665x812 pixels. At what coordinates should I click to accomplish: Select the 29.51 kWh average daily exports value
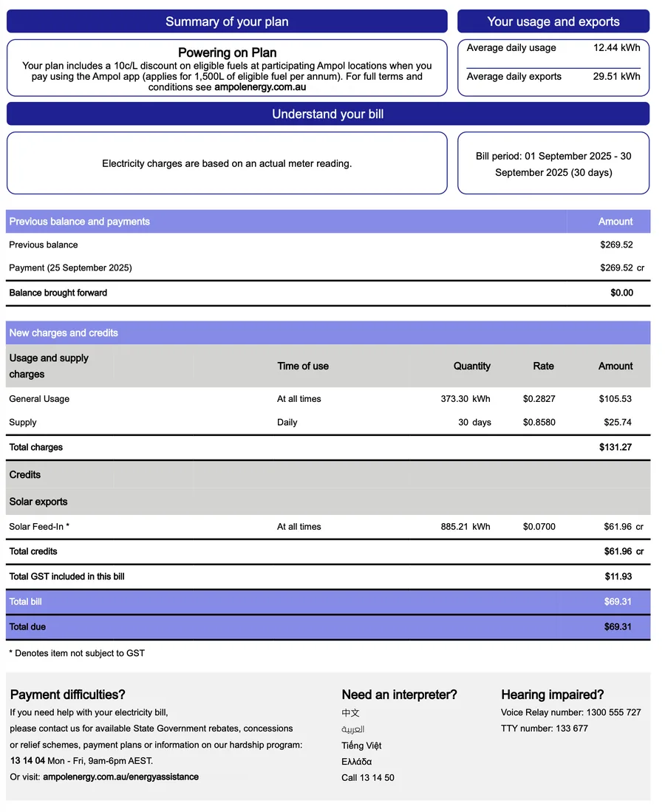click(x=616, y=76)
